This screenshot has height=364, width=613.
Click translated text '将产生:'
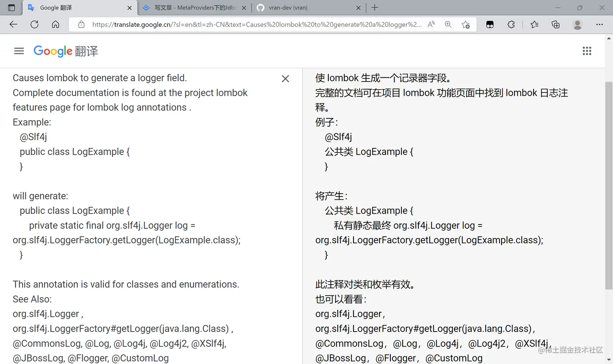331,196
